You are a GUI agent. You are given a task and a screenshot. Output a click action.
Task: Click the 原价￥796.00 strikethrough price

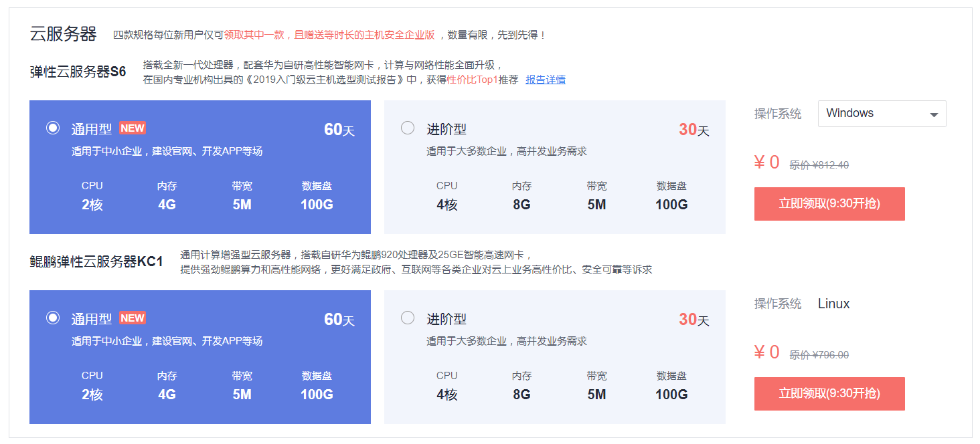click(819, 355)
